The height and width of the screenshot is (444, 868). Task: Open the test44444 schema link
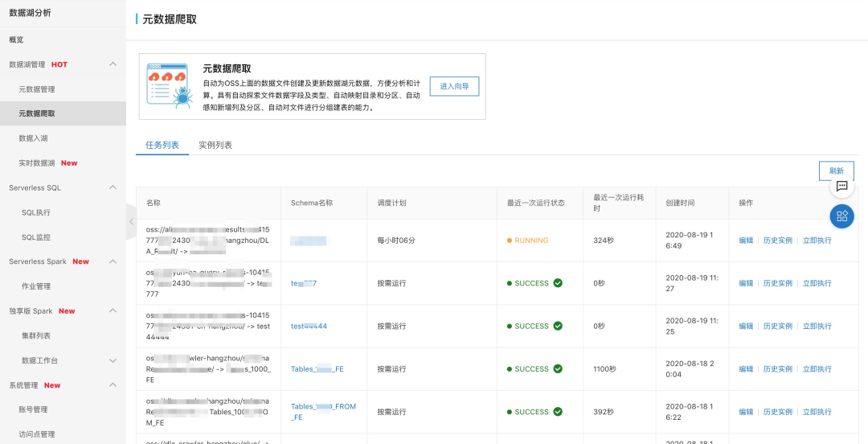tap(309, 326)
